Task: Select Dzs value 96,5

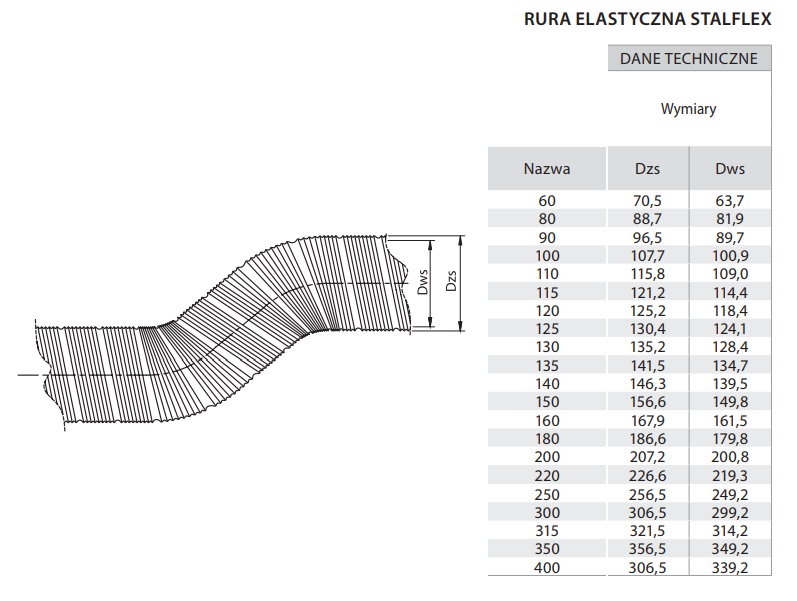Action: (648, 237)
